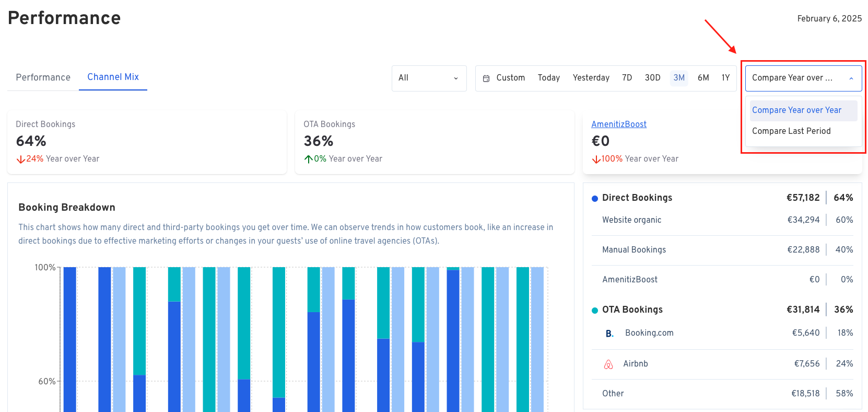Choose Compare Last Period option

803,131
